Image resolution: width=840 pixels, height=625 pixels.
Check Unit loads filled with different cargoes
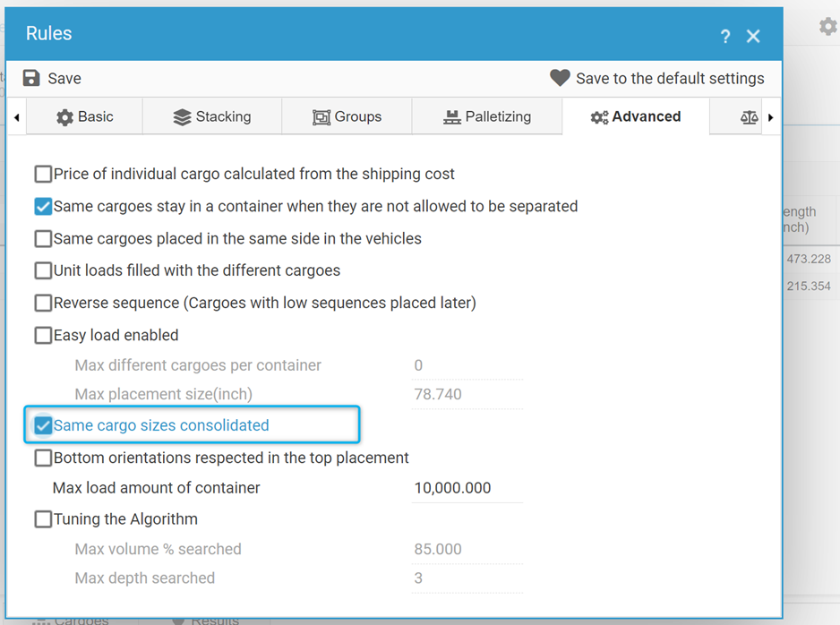43,270
